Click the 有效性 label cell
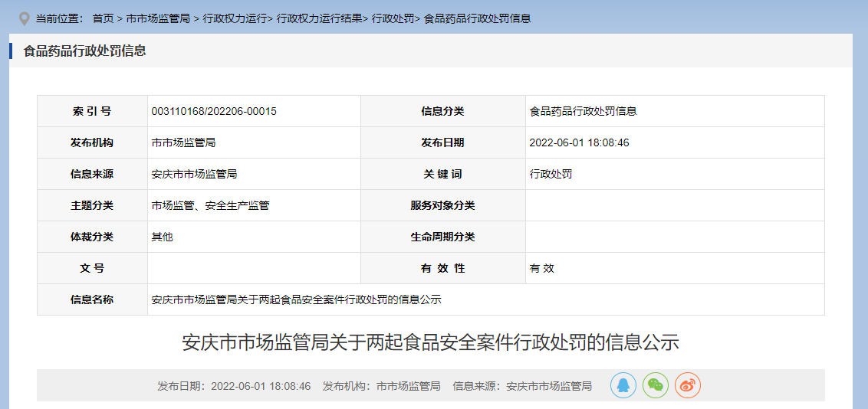Image resolution: width=868 pixels, height=409 pixels. [x=443, y=269]
